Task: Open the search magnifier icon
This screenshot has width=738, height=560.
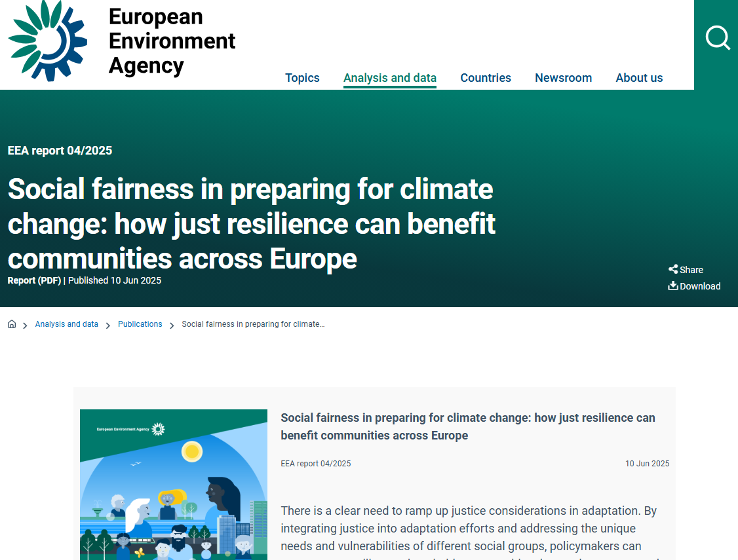Action: click(717, 38)
